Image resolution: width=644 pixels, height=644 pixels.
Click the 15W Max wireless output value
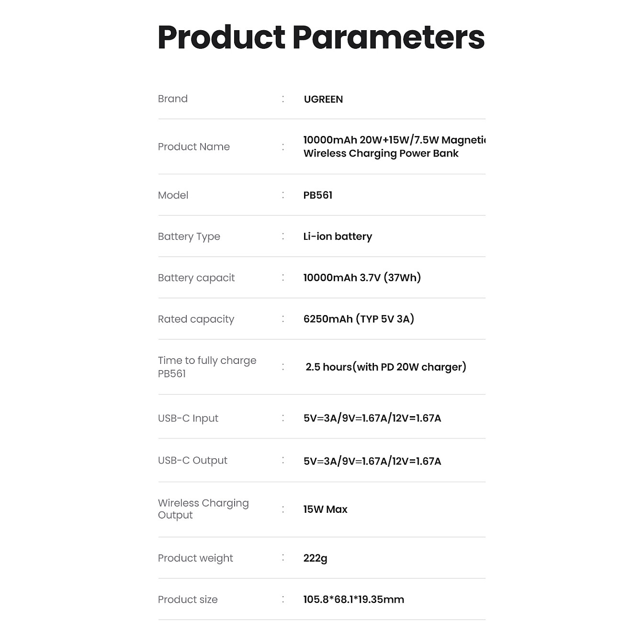coord(325,509)
